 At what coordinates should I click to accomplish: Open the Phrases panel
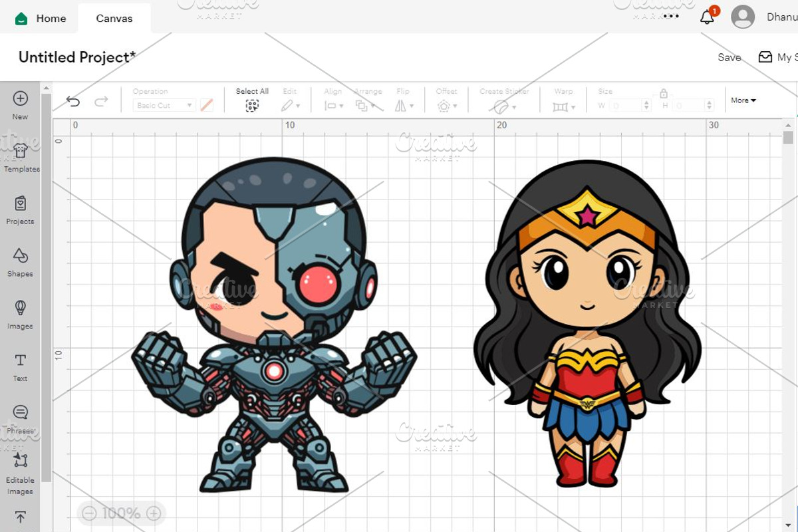pos(21,420)
